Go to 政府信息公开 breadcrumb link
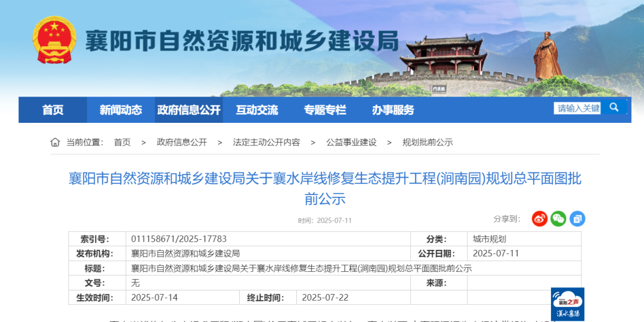The height and width of the screenshot is (322, 644). pos(182,143)
